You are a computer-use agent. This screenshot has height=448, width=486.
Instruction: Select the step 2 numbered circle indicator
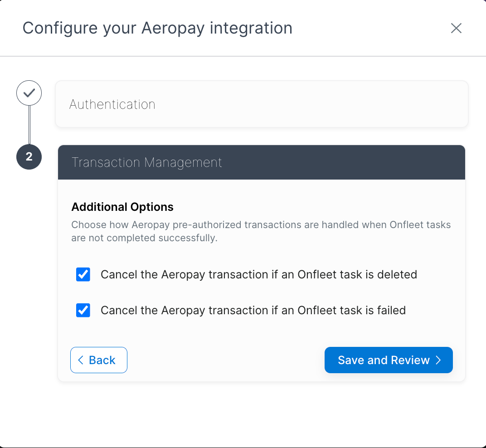coord(29,156)
